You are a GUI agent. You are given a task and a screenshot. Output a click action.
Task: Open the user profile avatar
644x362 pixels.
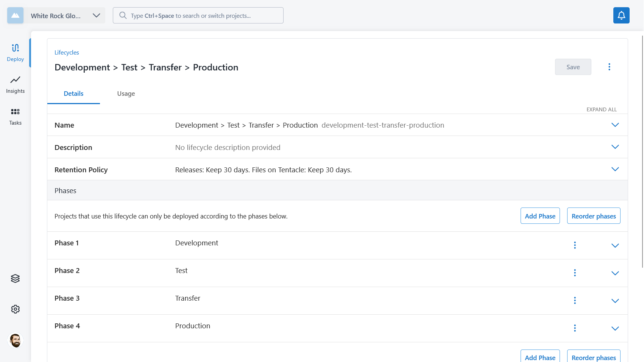pos(15,340)
